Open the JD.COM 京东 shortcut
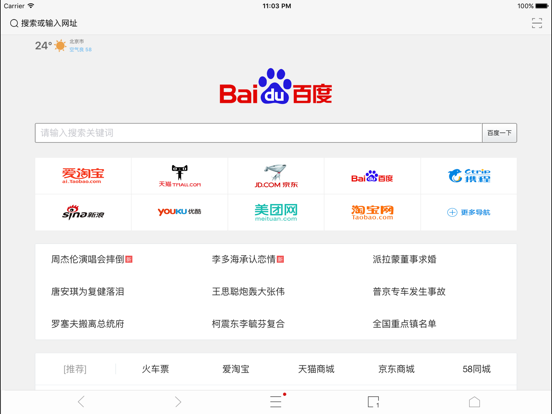 click(x=276, y=176)
